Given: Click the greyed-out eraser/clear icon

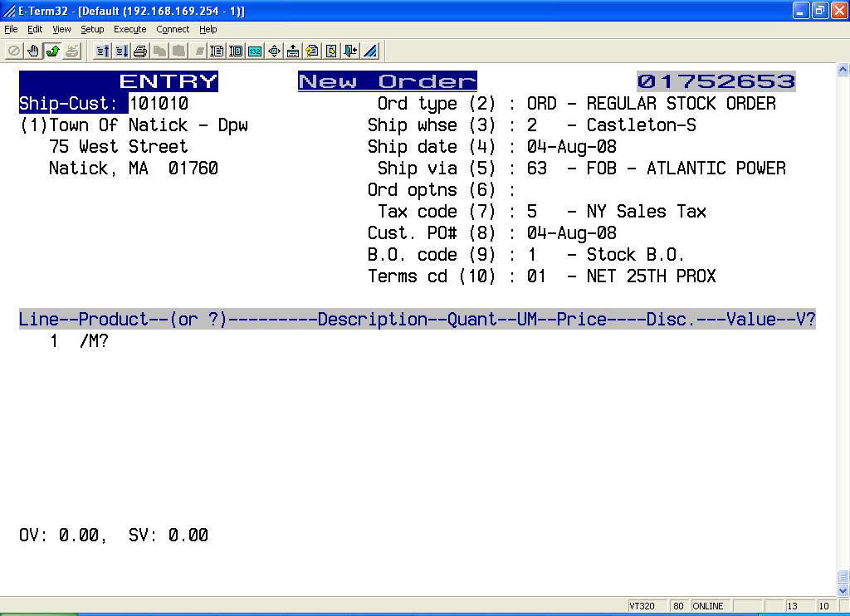Looking at the screenshot, I should pyautogui.click(x=198, y=51).
